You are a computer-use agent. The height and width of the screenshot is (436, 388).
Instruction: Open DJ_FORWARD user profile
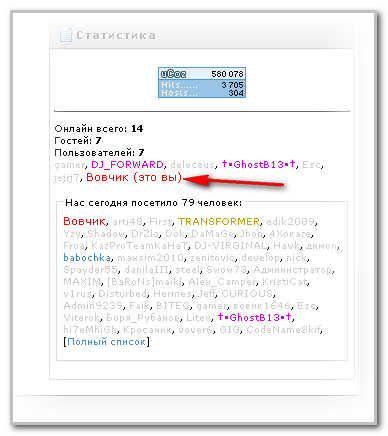click(127, 165)
